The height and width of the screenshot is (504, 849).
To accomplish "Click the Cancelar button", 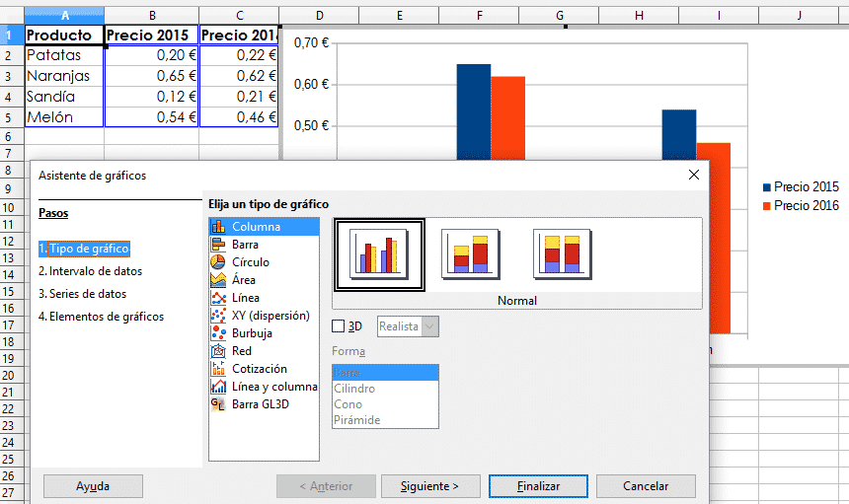I will point(646,486).
